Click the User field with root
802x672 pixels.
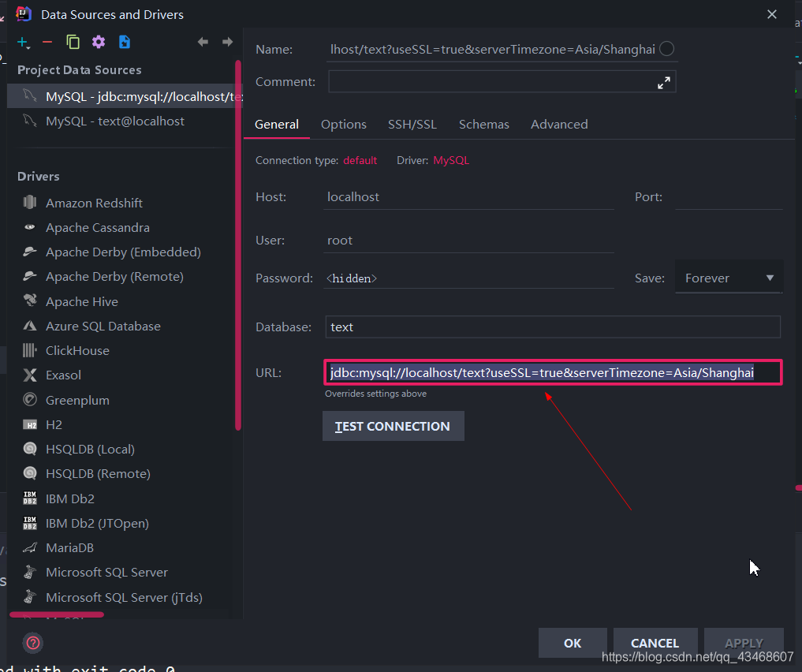[x=468, y=241]
